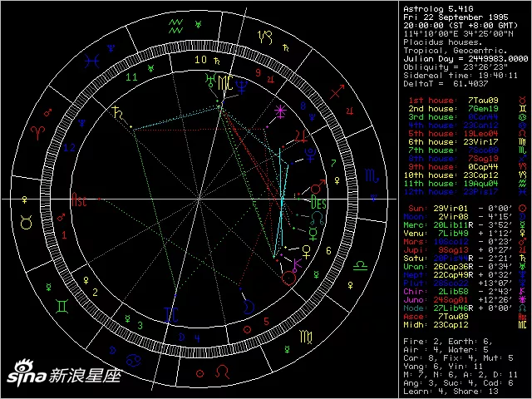Click the time '20:00:00 (ST +8:00 GMT)'
The width and height of the screenshot is (532, 399).
(x=461, y=26)
